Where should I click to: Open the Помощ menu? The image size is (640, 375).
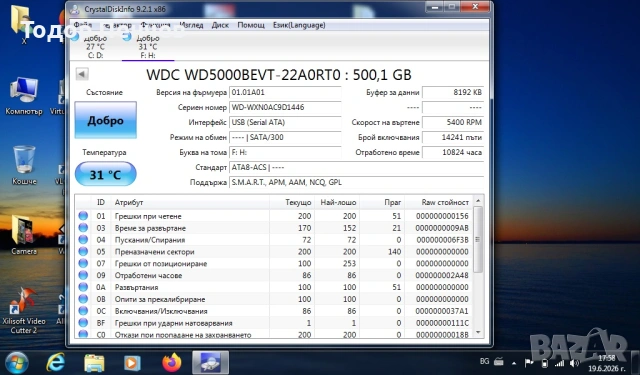(x=251, y=25)
